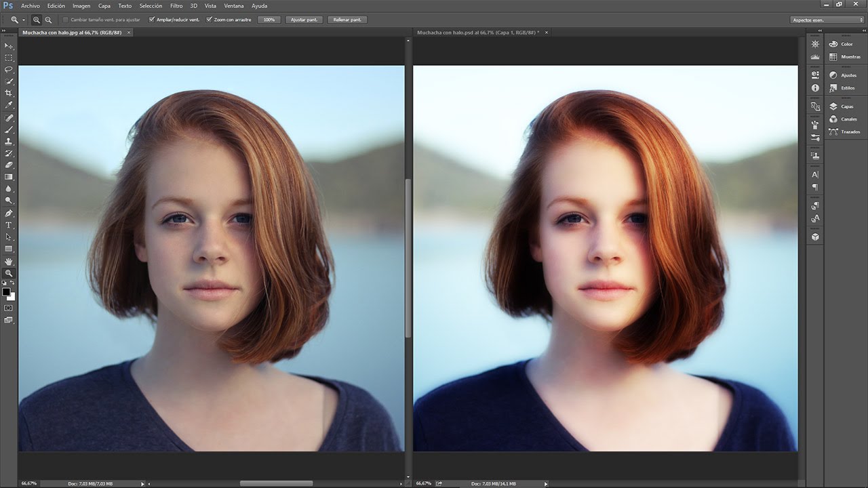Viewport: 868px width, 488px height.
Task: Open the 3D panel cube icon
Action: click(815, 237)
